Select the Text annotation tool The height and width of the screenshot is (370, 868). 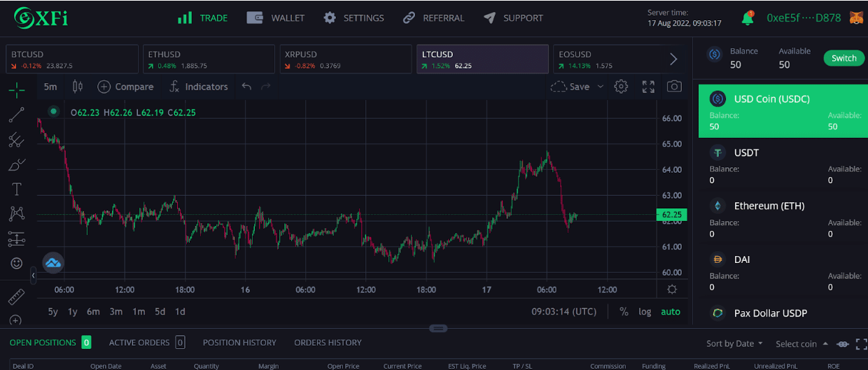[x=17, y=190]
